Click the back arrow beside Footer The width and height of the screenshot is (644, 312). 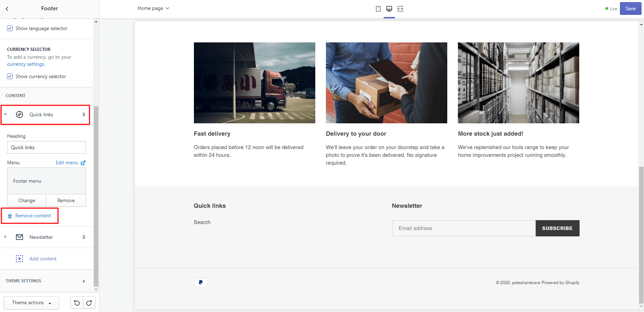pyautogui.click(x=7, y=9)
